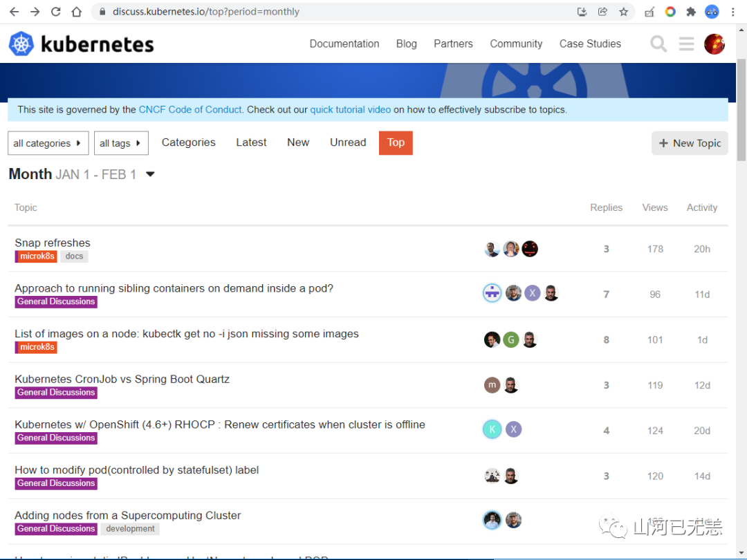The width and height of the screenshot is (747, 560).
Task: Open Partners in the site nav
Action: pyautogui.click(x=453, y=44)
